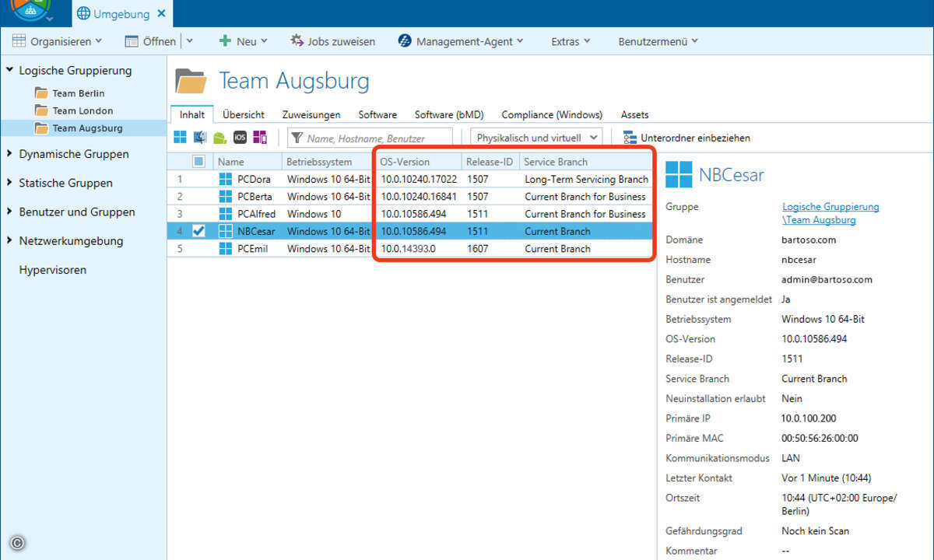
Task: Filter by macOS devices icon
Action: [x=201, y=138]
